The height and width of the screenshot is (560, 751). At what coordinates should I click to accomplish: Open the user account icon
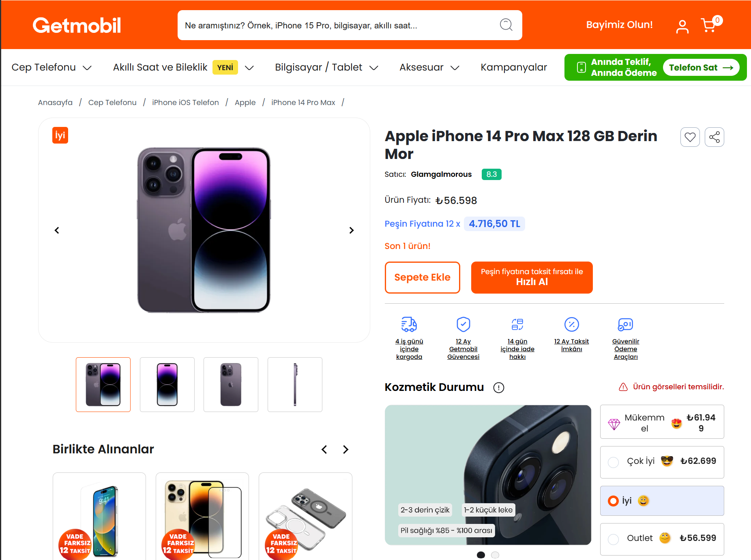[682, 27]
